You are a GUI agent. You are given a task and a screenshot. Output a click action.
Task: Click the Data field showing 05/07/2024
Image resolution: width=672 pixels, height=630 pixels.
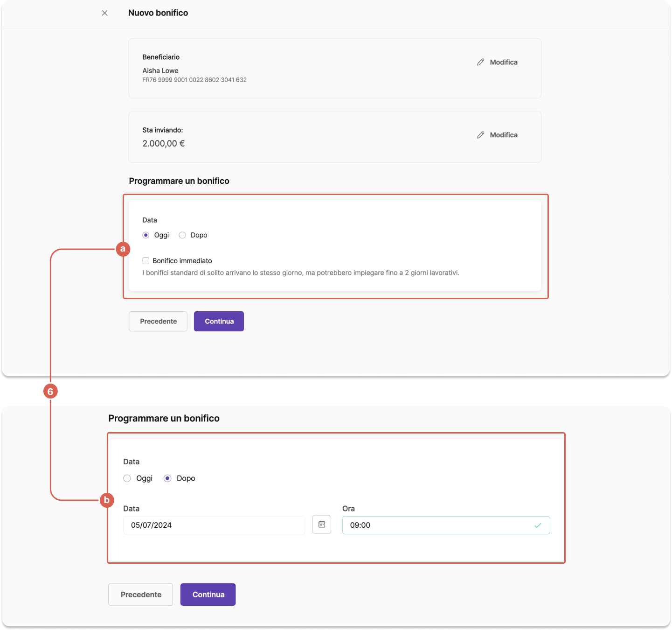point(214,525)
